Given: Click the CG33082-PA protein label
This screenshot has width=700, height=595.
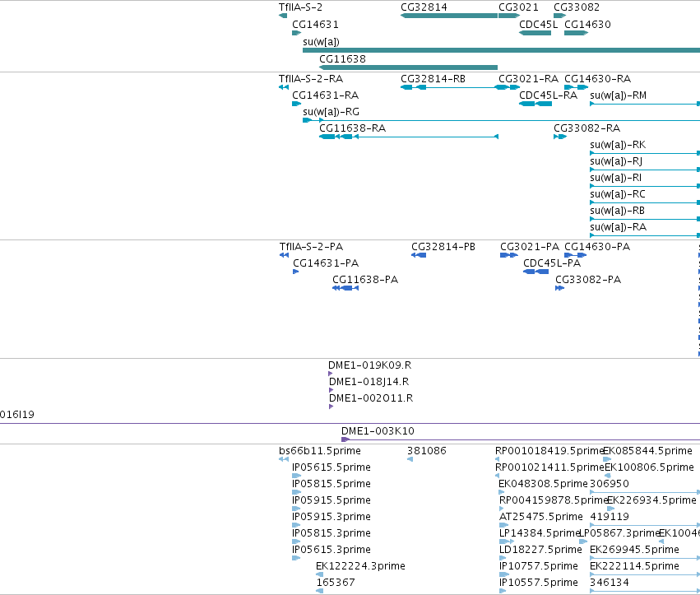Looking at the screenshot, I should (588, 280).
